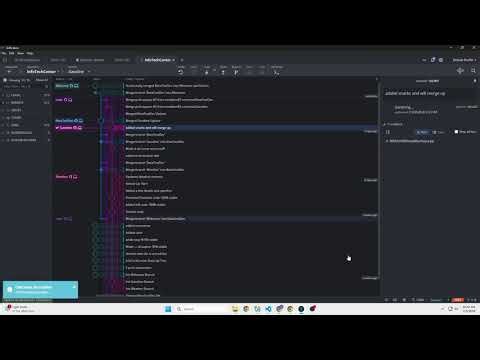The height and width of the screenshot is (360, 480).
Task: Expand the modified files section
Action: [394, 124]
